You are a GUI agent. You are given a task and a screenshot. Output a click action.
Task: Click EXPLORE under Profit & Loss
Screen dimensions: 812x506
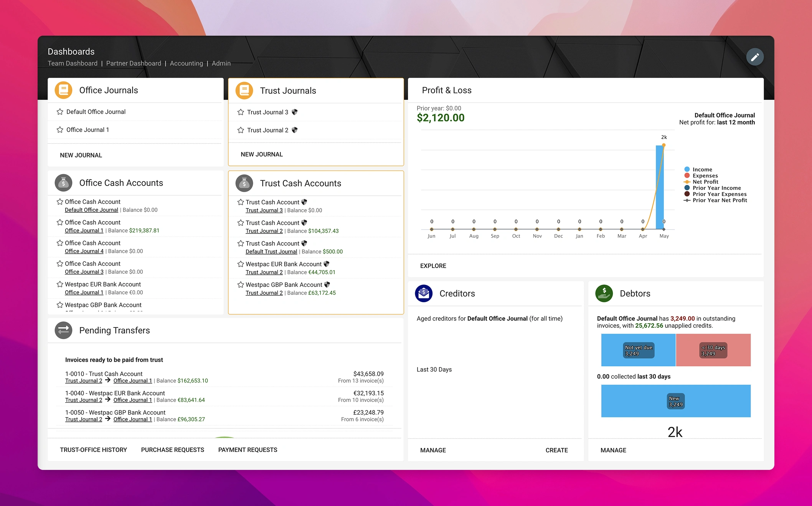[433, 266]
